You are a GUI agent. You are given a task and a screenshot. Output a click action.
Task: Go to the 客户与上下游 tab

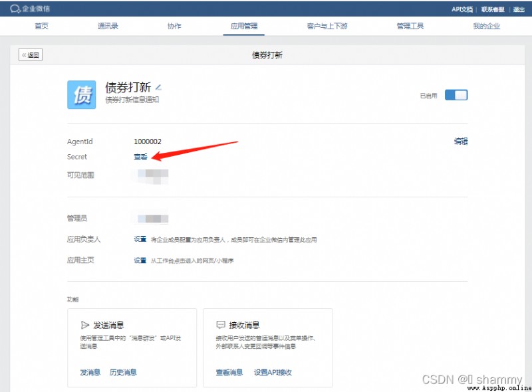tap(327, 26)
